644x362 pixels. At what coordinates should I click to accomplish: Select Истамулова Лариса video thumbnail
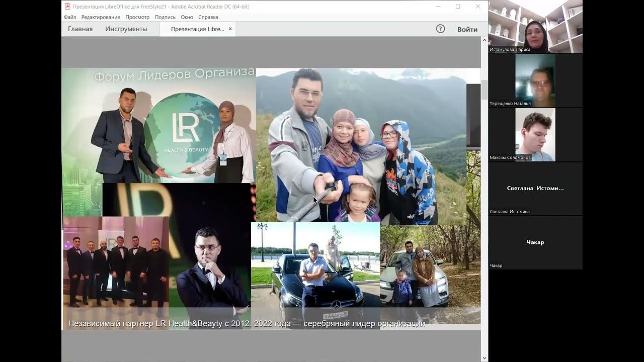(535, 27)
